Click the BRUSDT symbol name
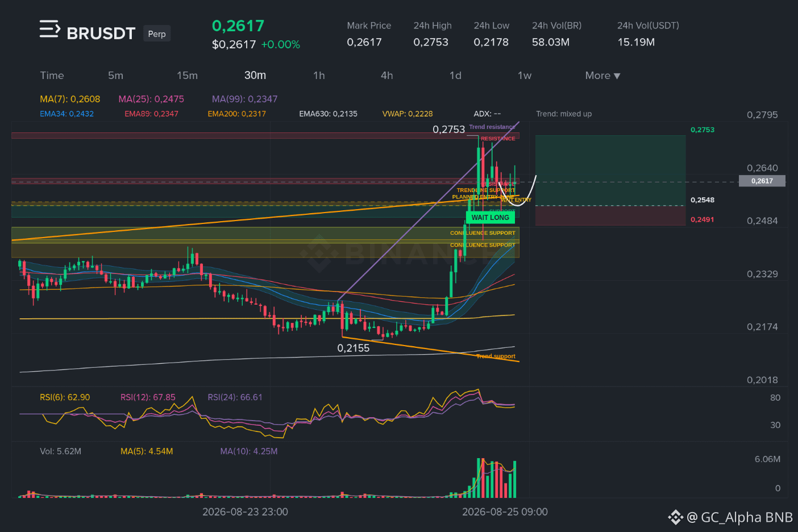 [101, 34]
